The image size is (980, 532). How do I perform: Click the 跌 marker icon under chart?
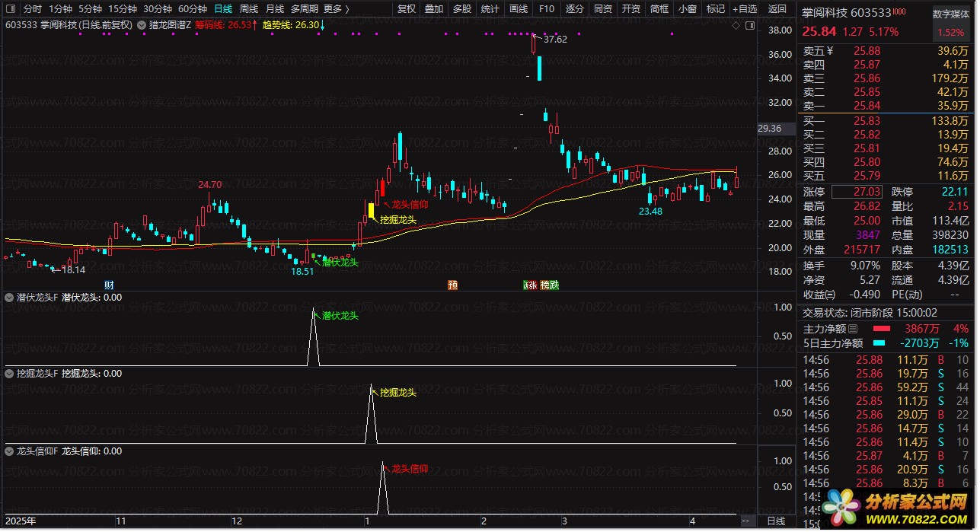[555, 285]
